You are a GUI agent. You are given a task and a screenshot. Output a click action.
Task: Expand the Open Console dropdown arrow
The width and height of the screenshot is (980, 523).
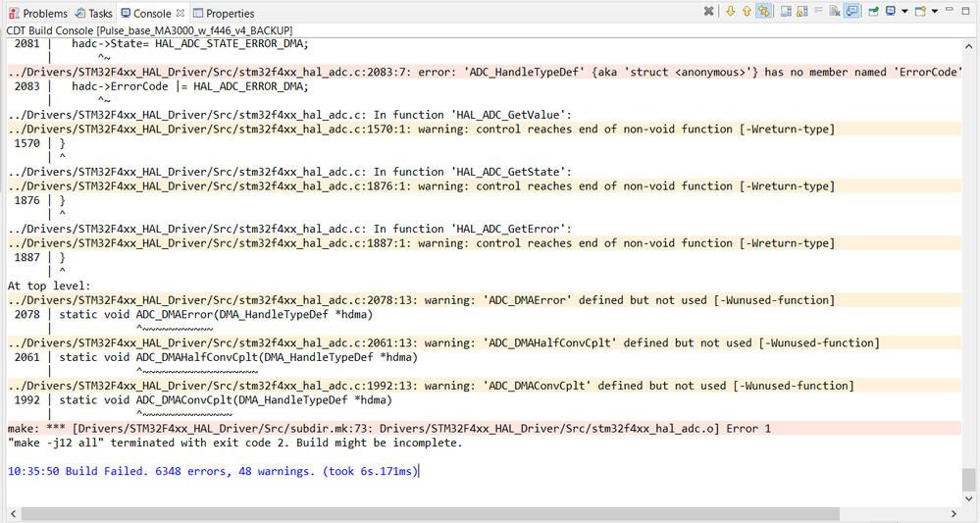pos(934,11)
